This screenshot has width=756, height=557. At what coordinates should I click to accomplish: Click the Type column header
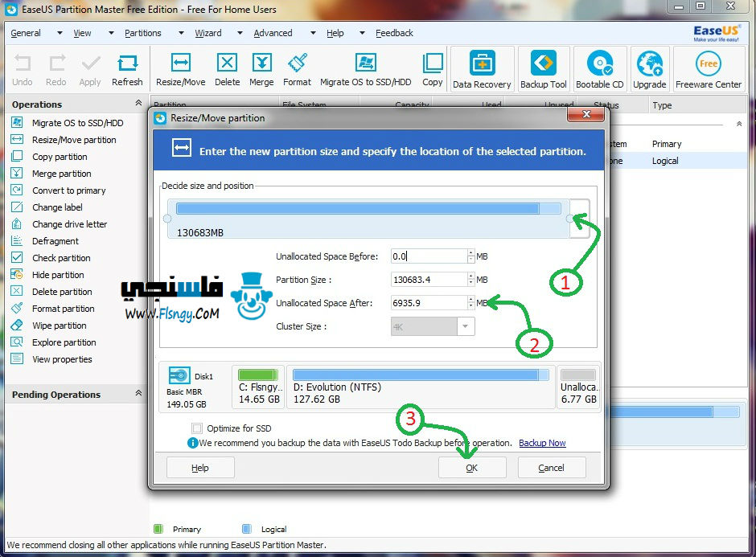point(662,105)
